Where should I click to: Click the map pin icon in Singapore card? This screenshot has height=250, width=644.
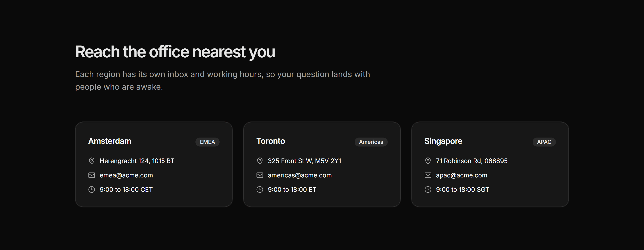428,161
